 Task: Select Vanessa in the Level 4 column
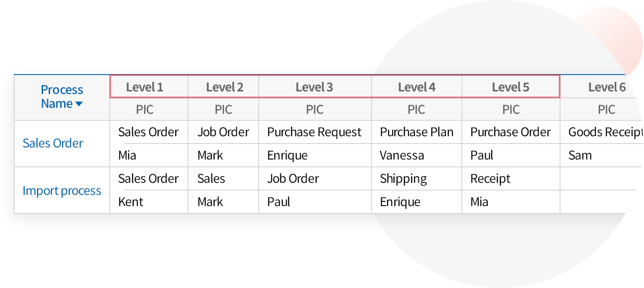tap(402, 155)
